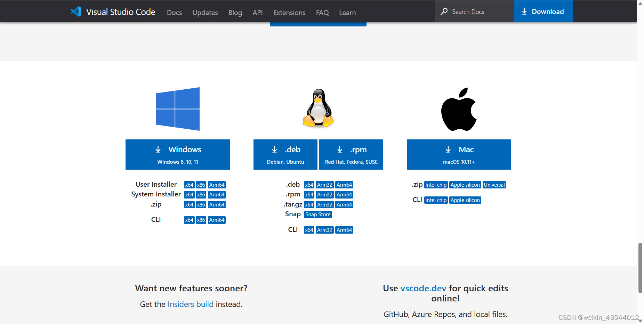Click the big Windows download button
This screenshot has height=324, width=644.
click(178, 154)
